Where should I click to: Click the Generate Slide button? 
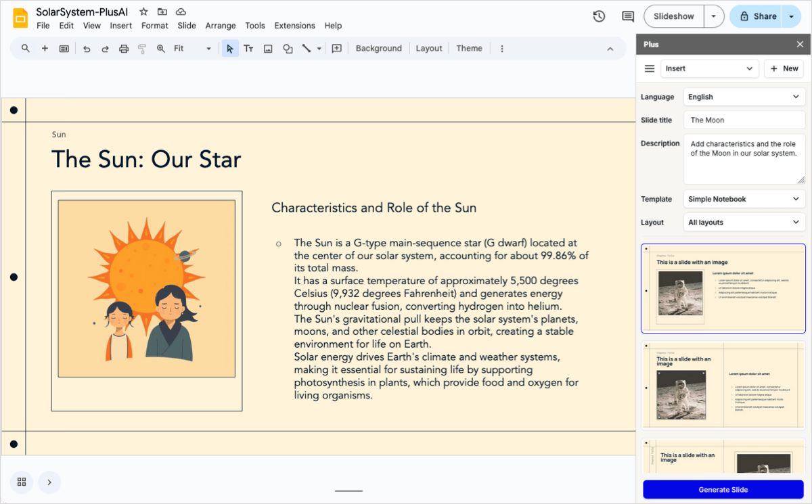[x=723, y=489]
